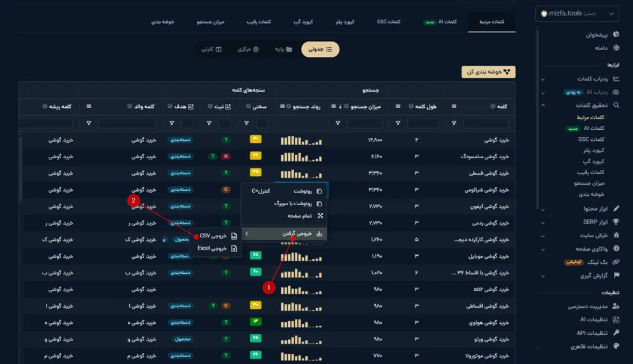Click the خزش سایت spider icon
Screen dimensions: 633x364
pyautogui.click(x=616, y=235)
